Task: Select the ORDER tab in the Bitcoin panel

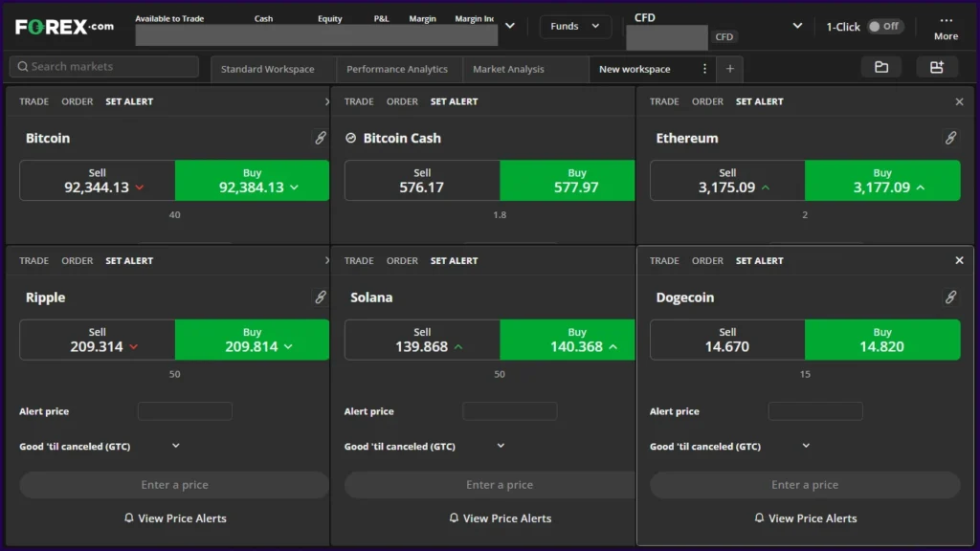Action: [x=77, y=100]
